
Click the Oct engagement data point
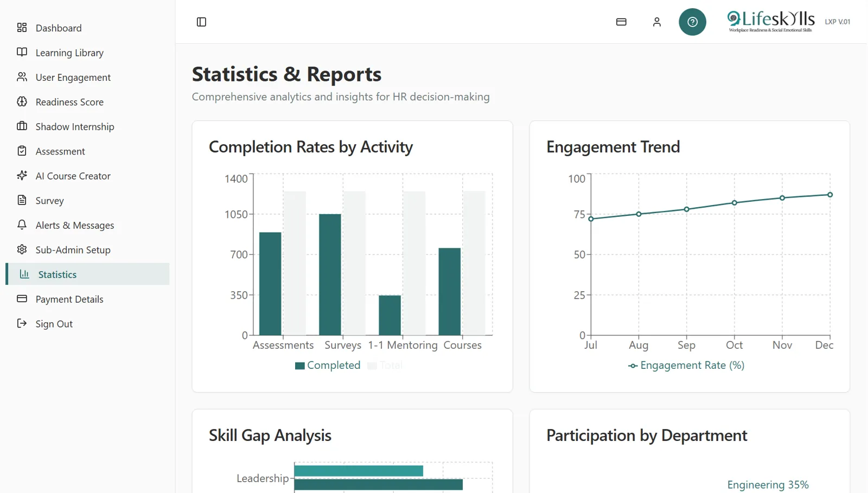(735, 203)
